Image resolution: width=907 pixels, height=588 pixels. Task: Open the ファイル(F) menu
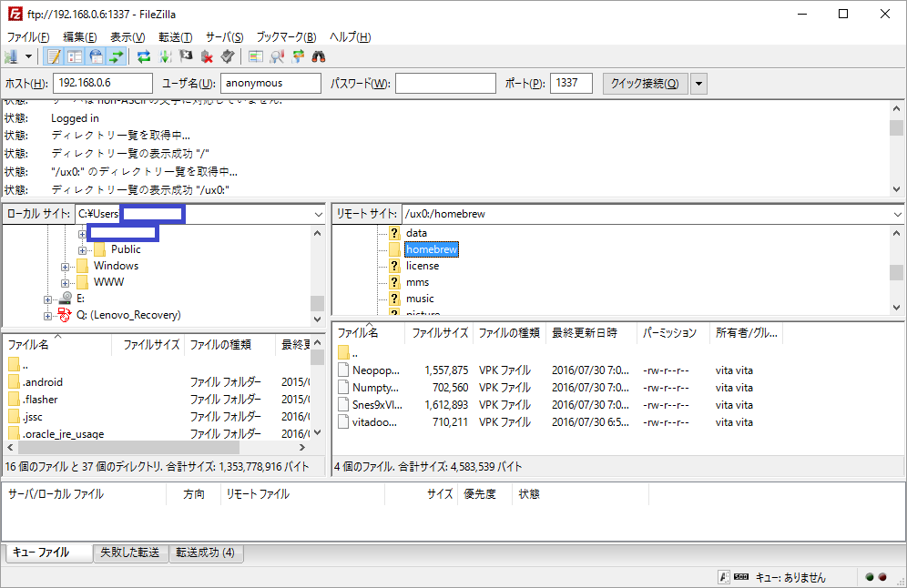click(27, 37)
